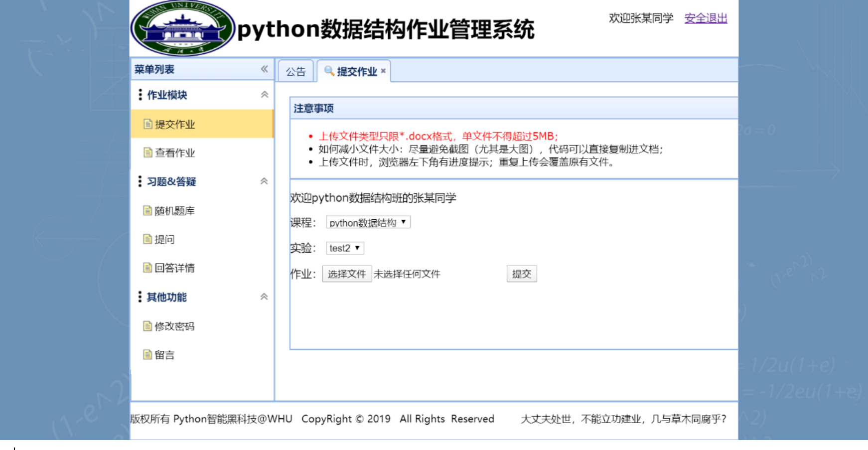Click the footer quote 大丈夫处世
868x450 pixels.
tap(623, 419)
